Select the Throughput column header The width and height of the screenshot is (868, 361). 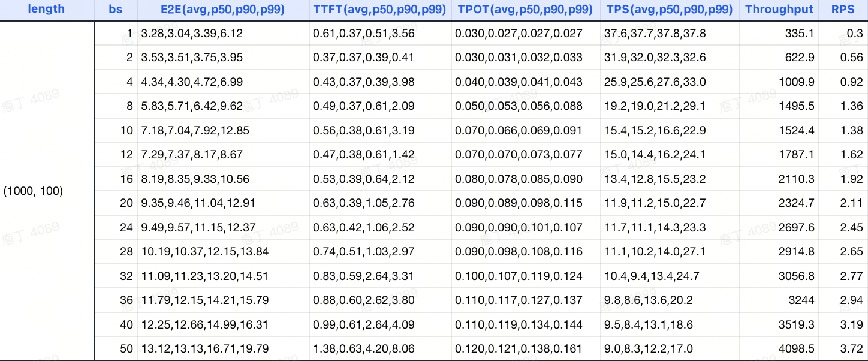pyautogui.click(x=779, y=10)
